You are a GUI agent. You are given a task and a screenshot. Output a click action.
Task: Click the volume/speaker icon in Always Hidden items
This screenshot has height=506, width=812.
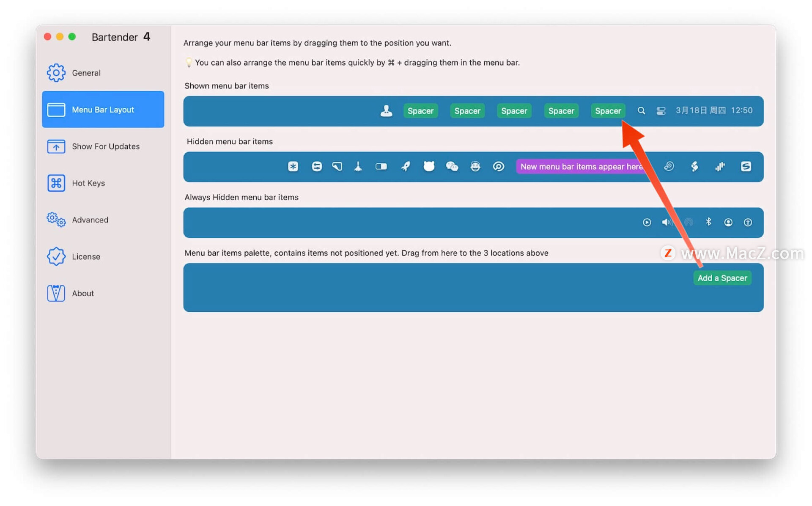[x=667, y=222]
